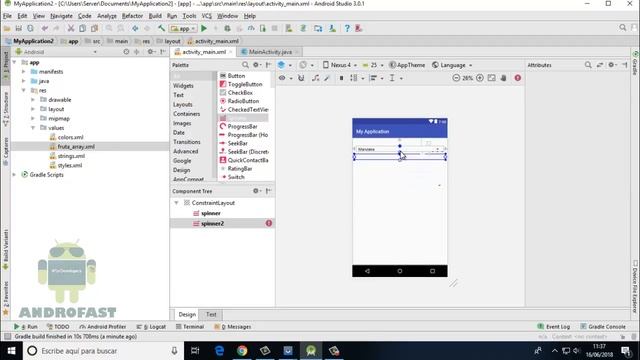Viewport: 640px width, 360px height.
Task: Zoom in the design preview
Action: (480, 78)
